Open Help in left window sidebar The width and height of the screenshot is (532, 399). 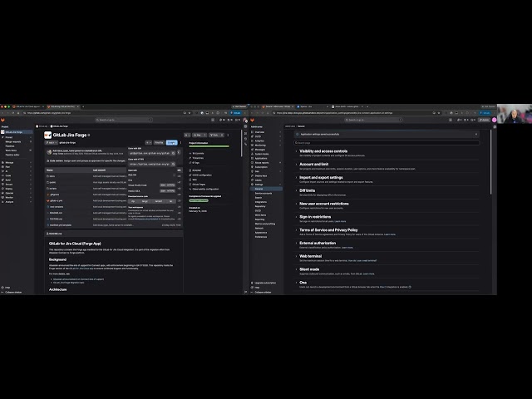pyautogui.click(x=7, y=288)
